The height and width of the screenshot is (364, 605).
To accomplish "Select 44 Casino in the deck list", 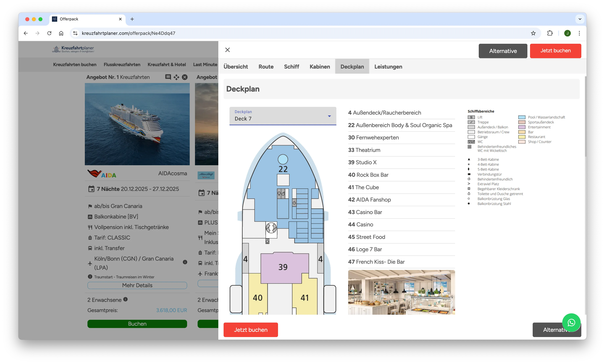I will (361, 224).
